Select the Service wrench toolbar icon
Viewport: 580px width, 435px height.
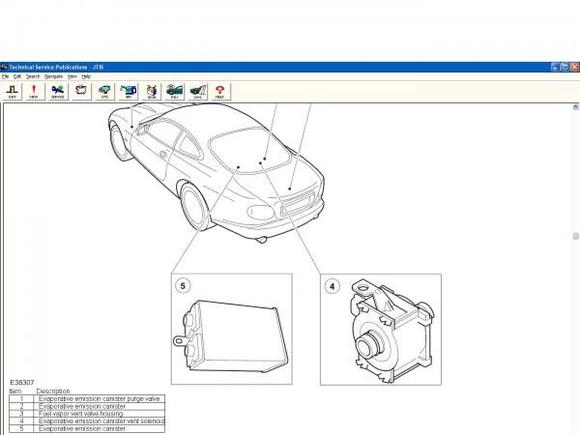[58, 91]
